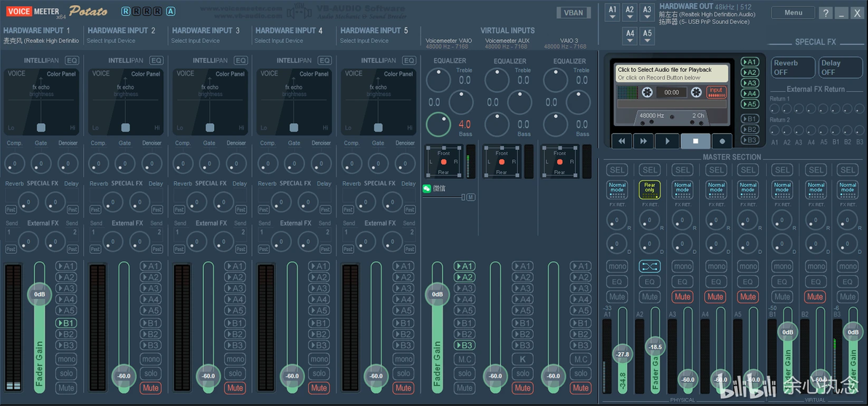This screenshot has height=406, width=868.
Task: Mute Hardware Input 1
Action: (66, 388)
